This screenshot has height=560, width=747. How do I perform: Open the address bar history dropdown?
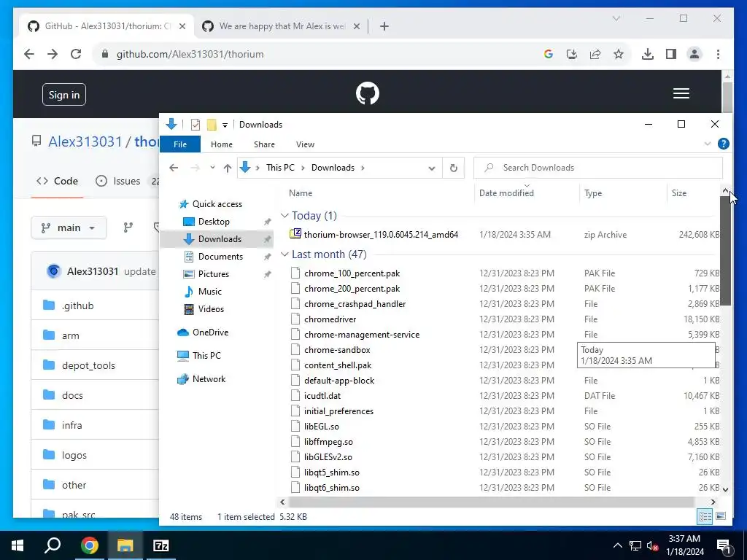(x=432, y=168)
